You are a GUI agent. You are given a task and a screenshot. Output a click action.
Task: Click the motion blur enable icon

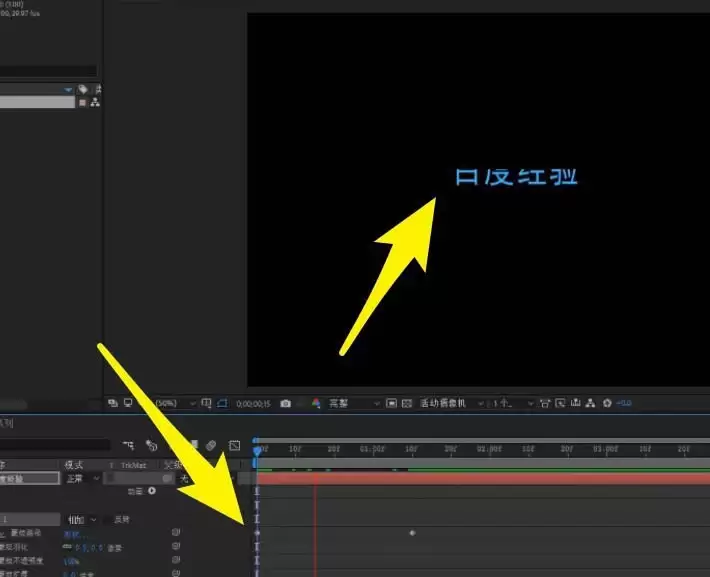pos(211,445)
